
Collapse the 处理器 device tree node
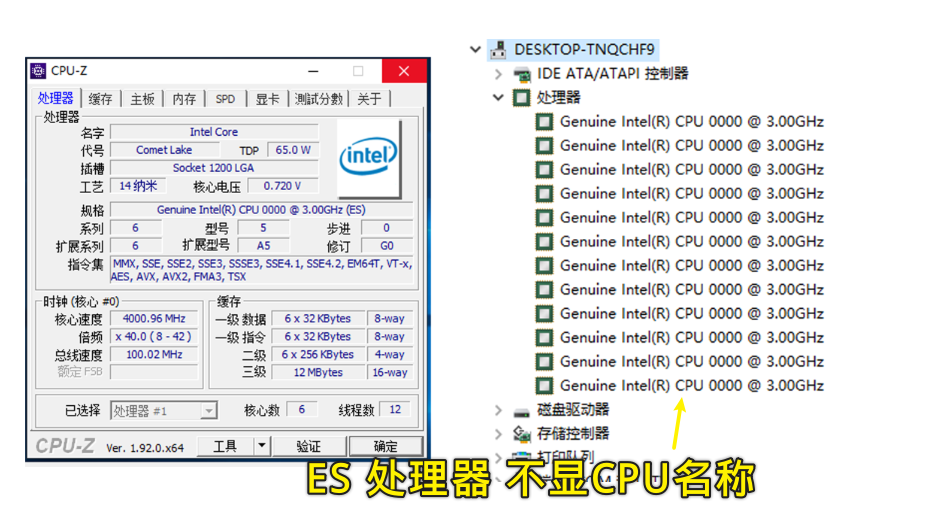tap(498, 98)
